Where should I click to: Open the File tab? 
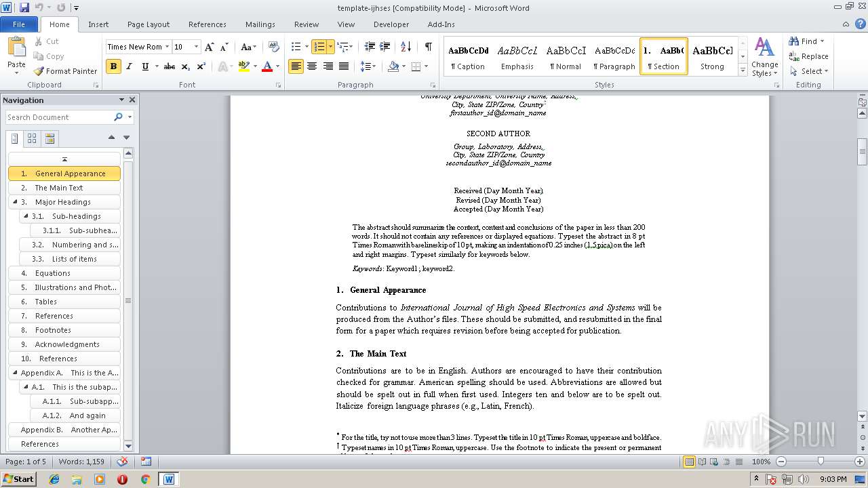(19, 24)
